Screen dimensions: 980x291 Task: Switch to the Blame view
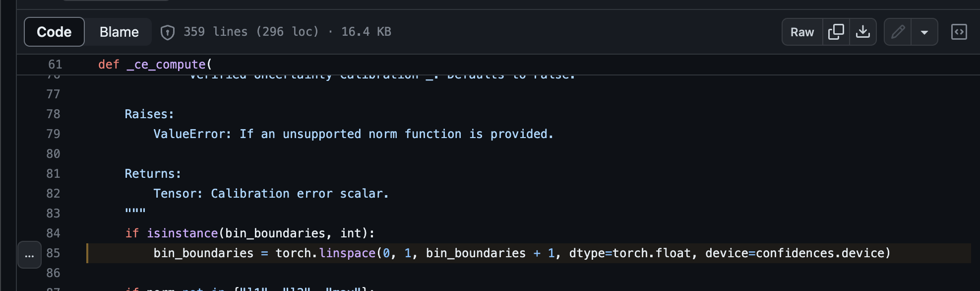(x=118, y=31)
